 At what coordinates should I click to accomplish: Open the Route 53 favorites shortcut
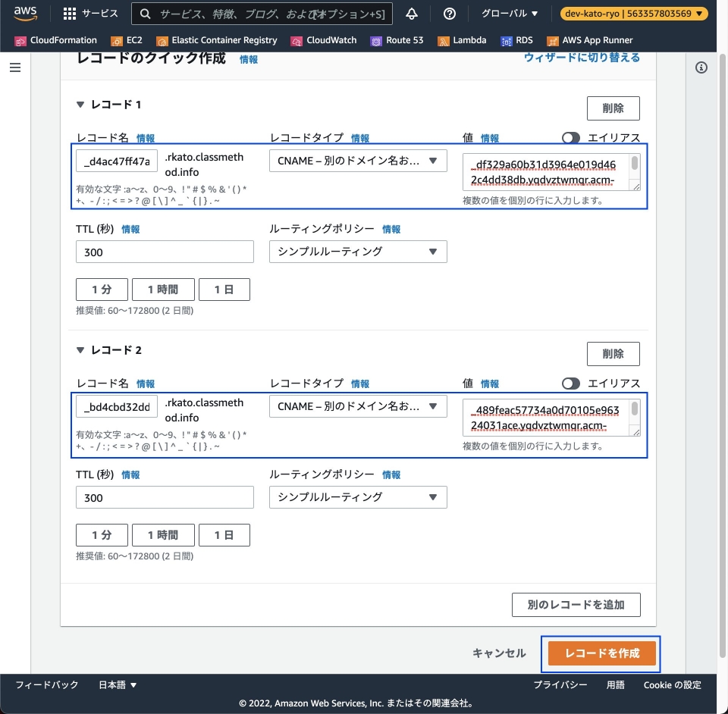[397, 40]
